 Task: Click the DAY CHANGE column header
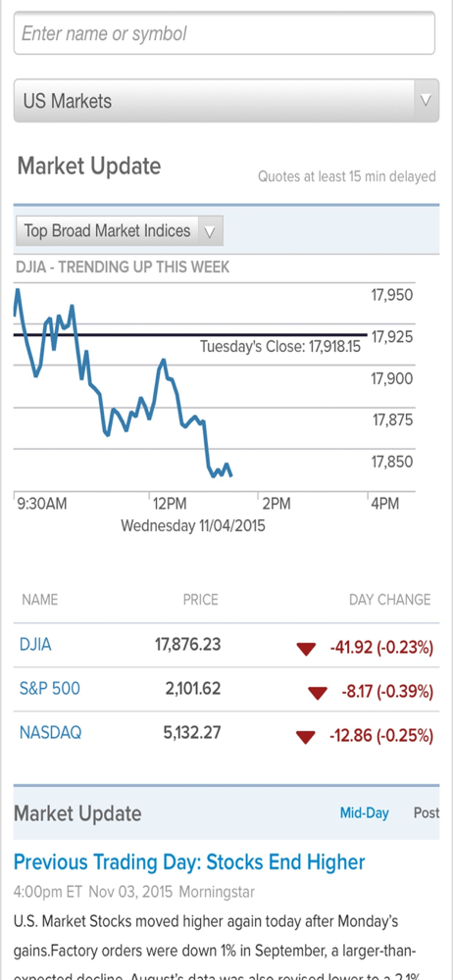390,600
